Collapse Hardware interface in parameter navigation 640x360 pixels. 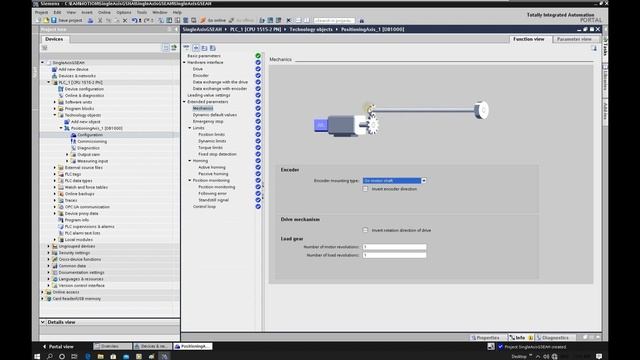[x=184, y=62]
